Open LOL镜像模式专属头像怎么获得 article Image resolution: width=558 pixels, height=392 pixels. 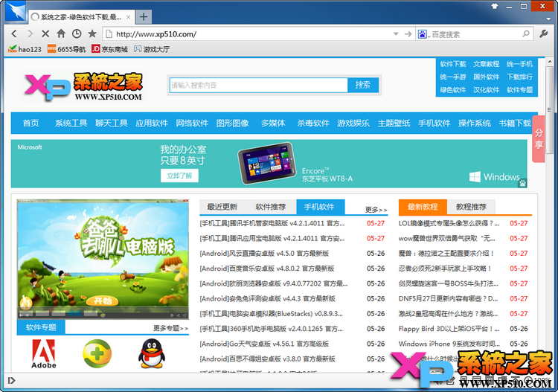pyautogui.click(x=449, y=223)
